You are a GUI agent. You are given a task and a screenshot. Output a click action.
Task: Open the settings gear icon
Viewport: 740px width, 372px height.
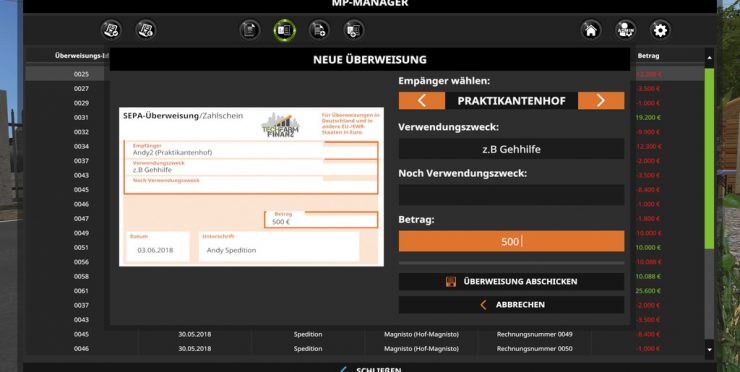660,30
